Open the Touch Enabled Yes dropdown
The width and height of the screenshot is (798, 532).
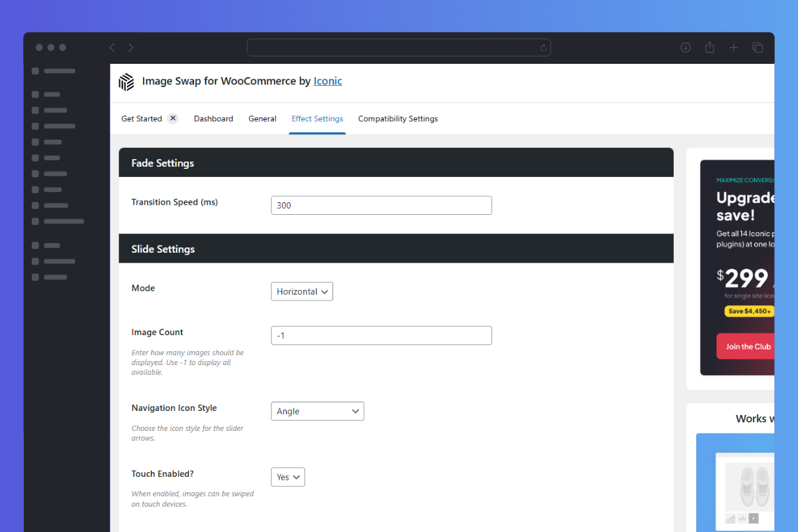[288, 477]
